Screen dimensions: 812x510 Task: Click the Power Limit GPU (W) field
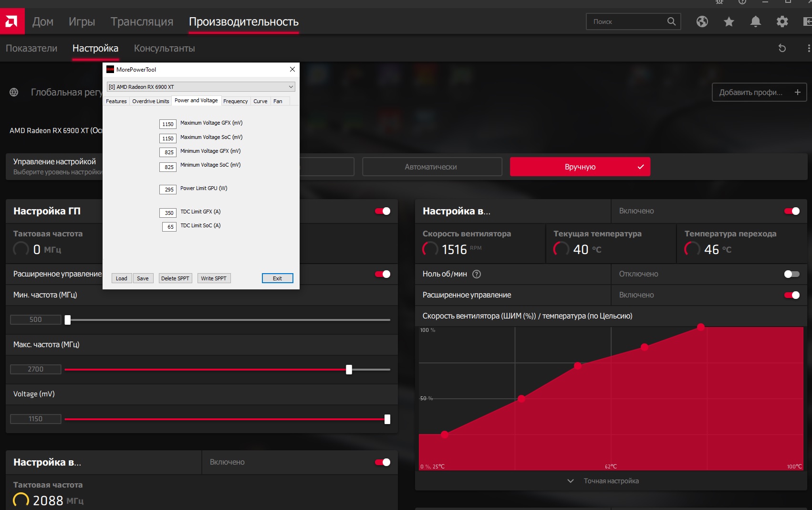point(168,190)
